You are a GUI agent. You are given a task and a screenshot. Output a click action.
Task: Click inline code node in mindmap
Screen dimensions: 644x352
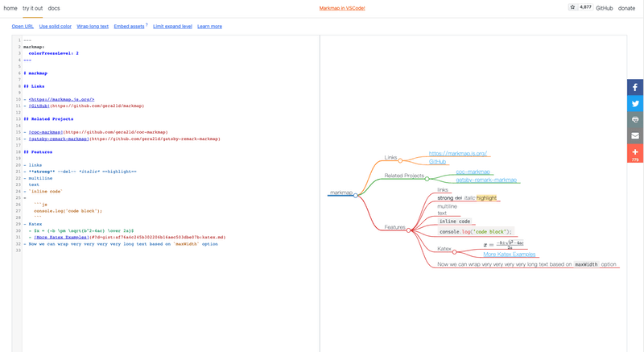tap(455, 221)
